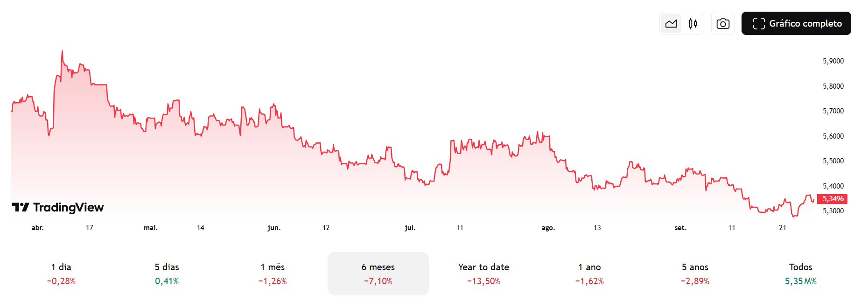
Task: Click the 5,5000 price axis label
Action: click(x=833, y=161)
